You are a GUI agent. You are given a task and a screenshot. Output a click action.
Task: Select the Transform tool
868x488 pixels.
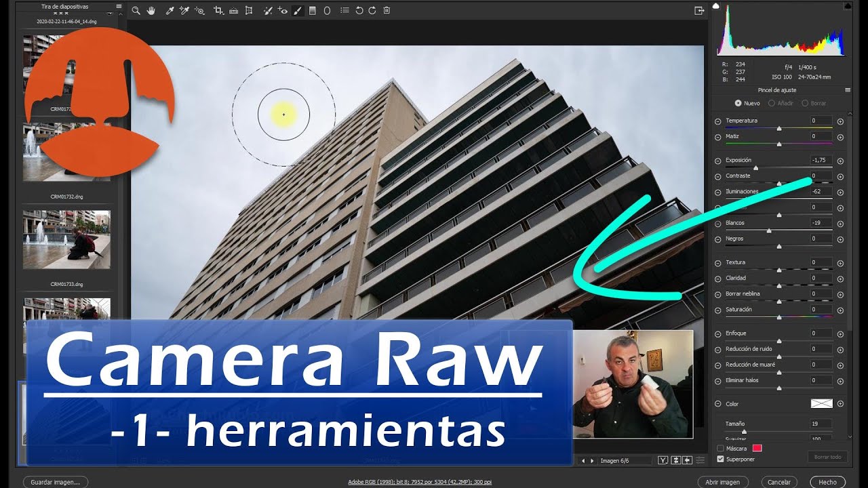[x=249, y=10]
